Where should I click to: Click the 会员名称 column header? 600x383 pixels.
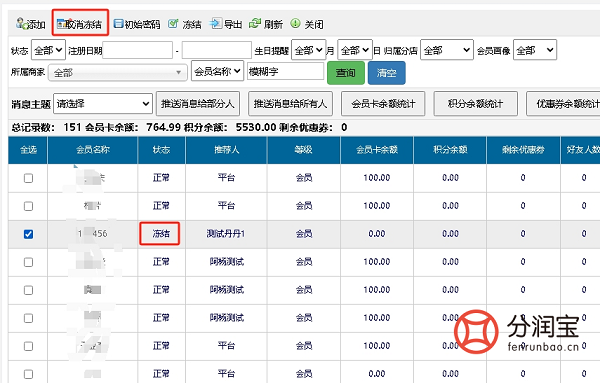(x=93, y=150)
